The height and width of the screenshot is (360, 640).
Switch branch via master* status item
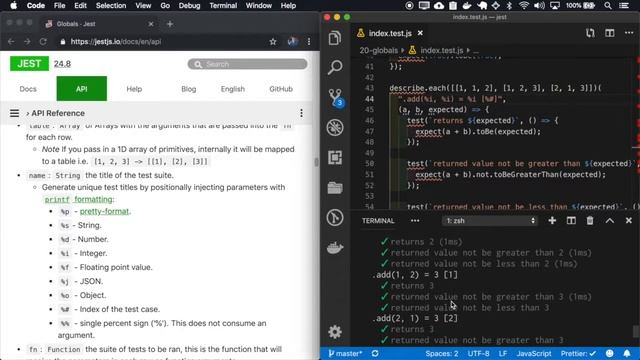[345, 353]
